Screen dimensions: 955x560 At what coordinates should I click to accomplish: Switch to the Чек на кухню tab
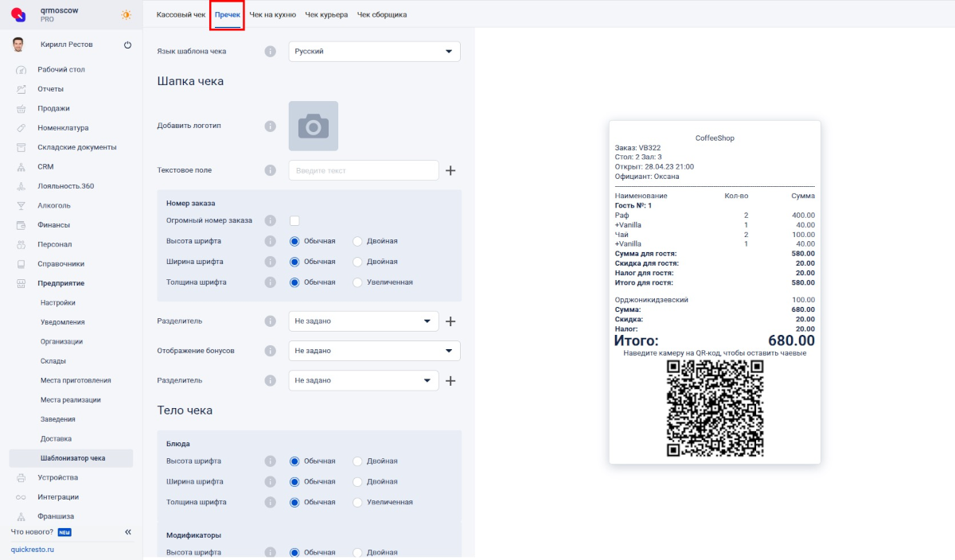pyautogui.click(x=273, y=14)
